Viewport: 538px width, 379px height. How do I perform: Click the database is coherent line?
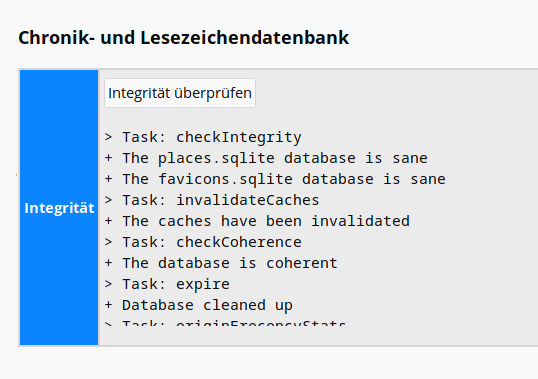coord(221,263)
